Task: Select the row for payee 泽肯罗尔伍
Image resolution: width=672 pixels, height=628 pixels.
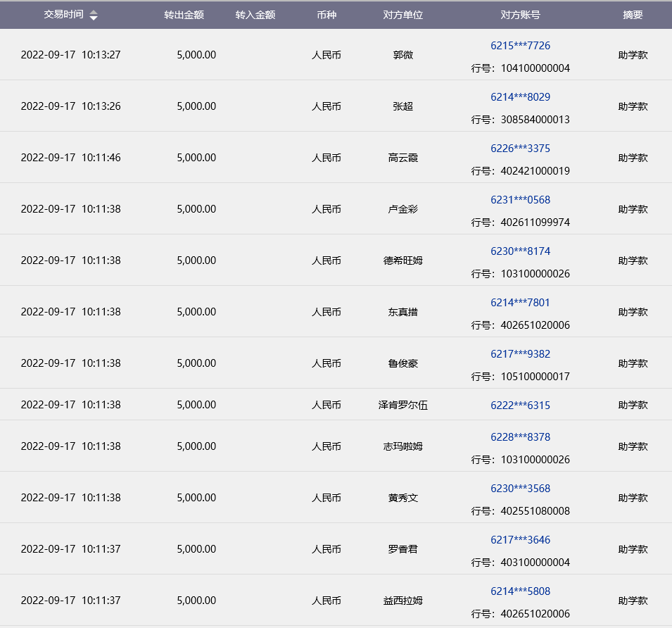Action: pyautogui.click(x=402, y=405)
